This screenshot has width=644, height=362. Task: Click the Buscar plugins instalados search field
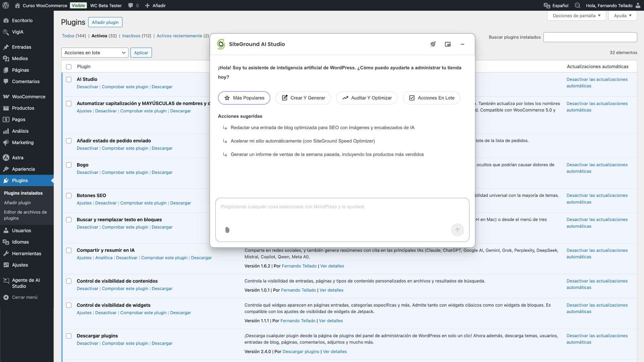click(590, 37)
